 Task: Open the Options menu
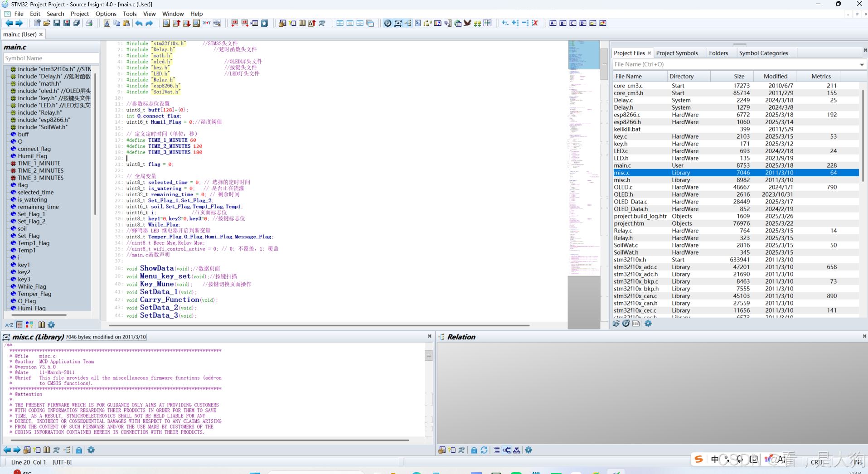click(106, 14)
